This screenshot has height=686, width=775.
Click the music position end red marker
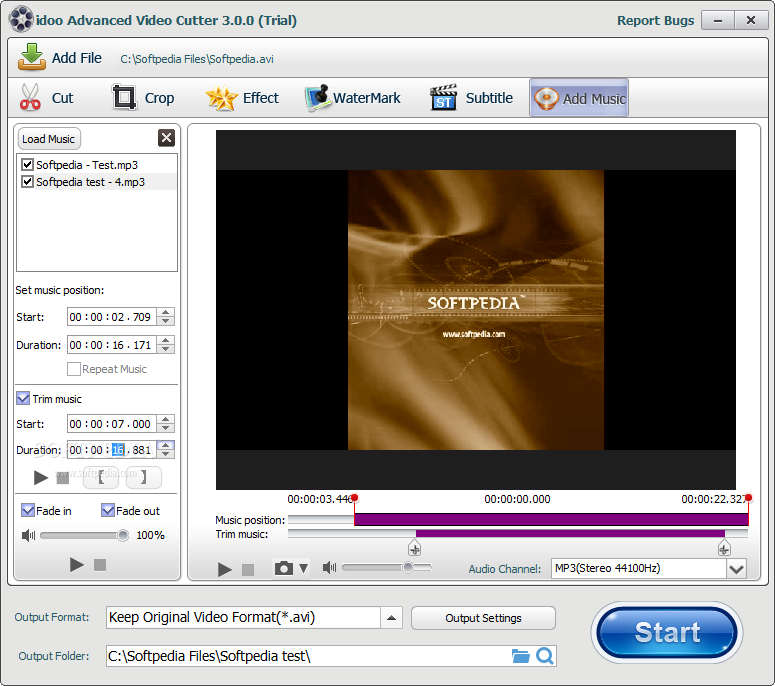pos(748,497)
